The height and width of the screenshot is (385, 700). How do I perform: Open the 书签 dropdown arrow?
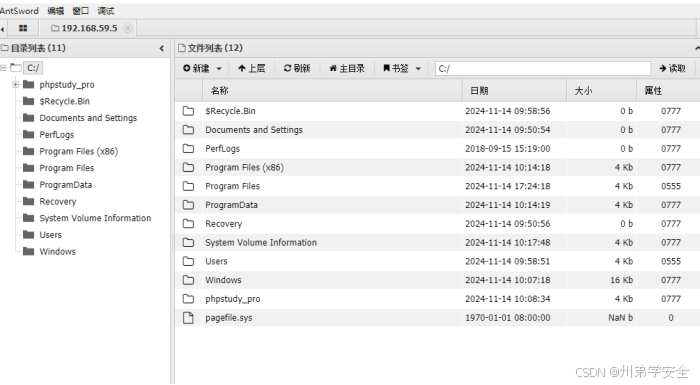pos(418,69)
